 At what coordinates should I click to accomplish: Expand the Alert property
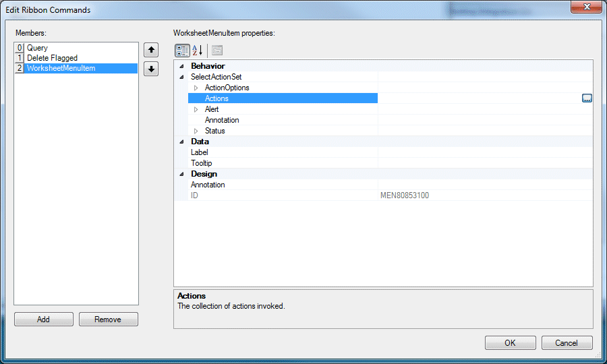point(196,109)
